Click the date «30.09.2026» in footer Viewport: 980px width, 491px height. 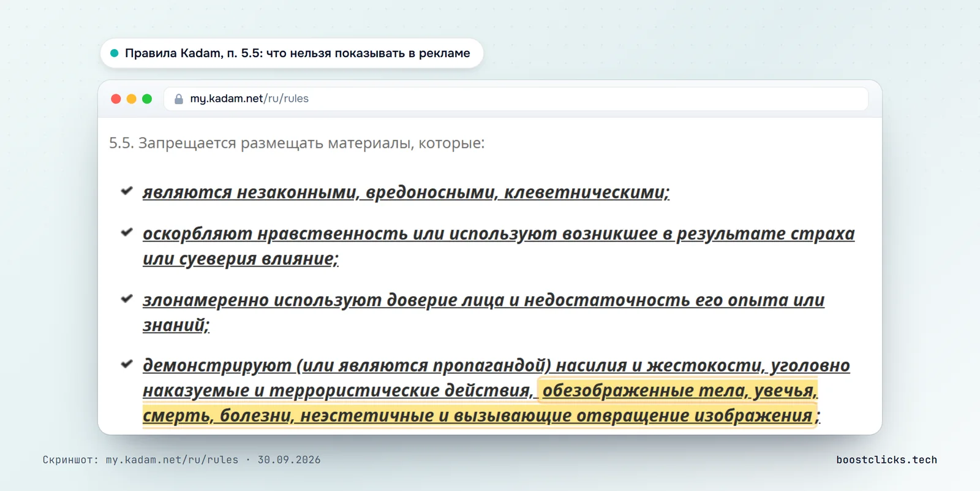point(289,460)
